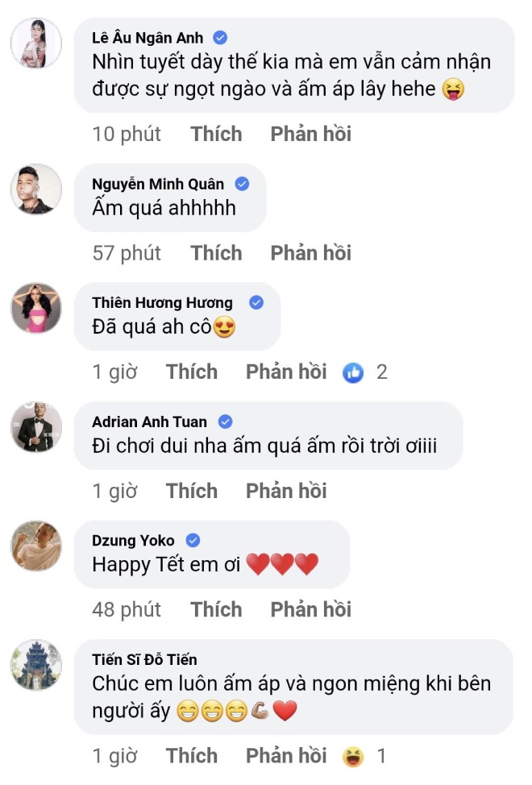532x785 pixels.
Task: Open Dzung Yoko's profile avatar
Action: 35,546
